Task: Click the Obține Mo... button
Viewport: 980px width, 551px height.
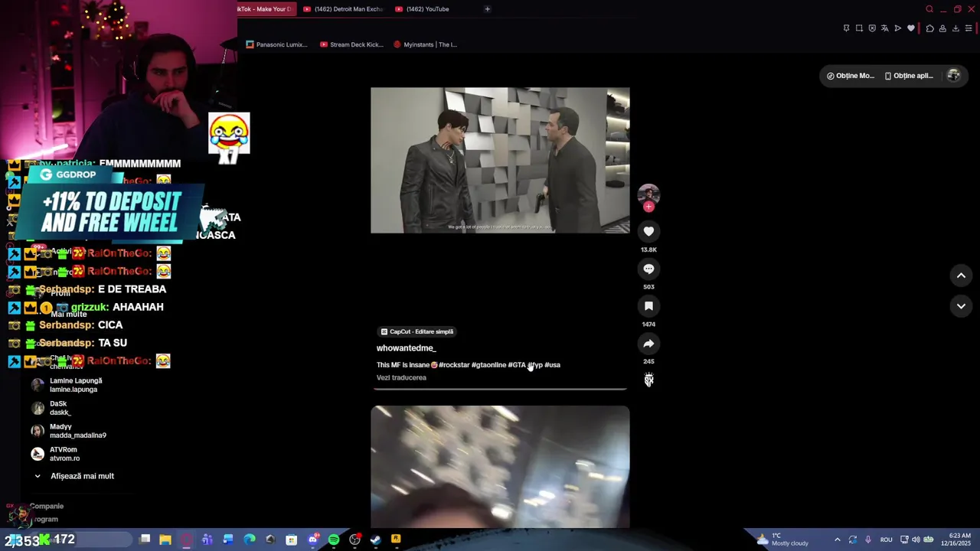Action: point(850,76)
